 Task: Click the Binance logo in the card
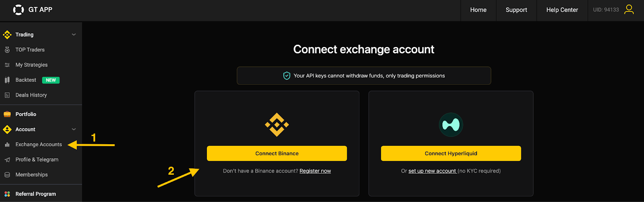277,125
